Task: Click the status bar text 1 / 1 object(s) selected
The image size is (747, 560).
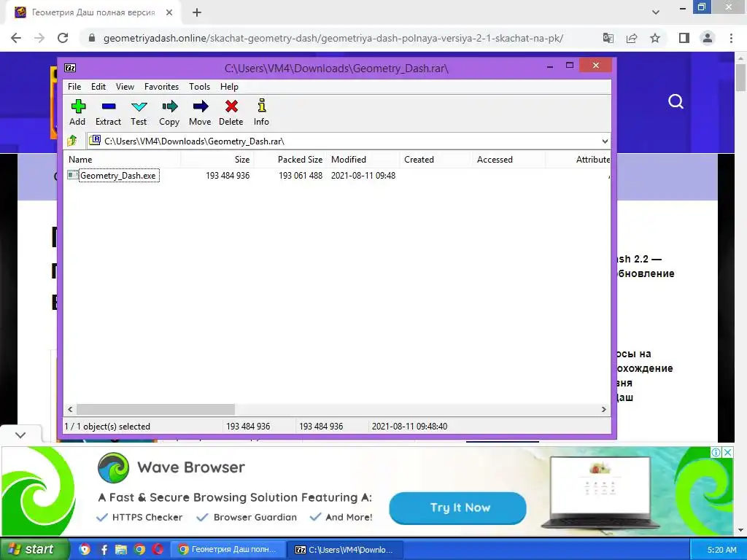Action: (107, 426)
